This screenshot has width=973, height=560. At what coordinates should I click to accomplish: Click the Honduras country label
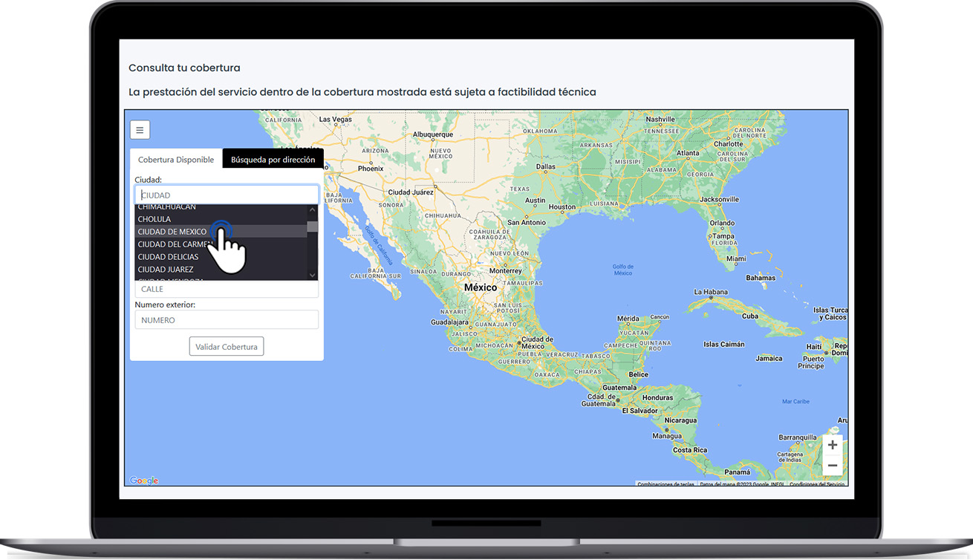(x=657, y=397)
